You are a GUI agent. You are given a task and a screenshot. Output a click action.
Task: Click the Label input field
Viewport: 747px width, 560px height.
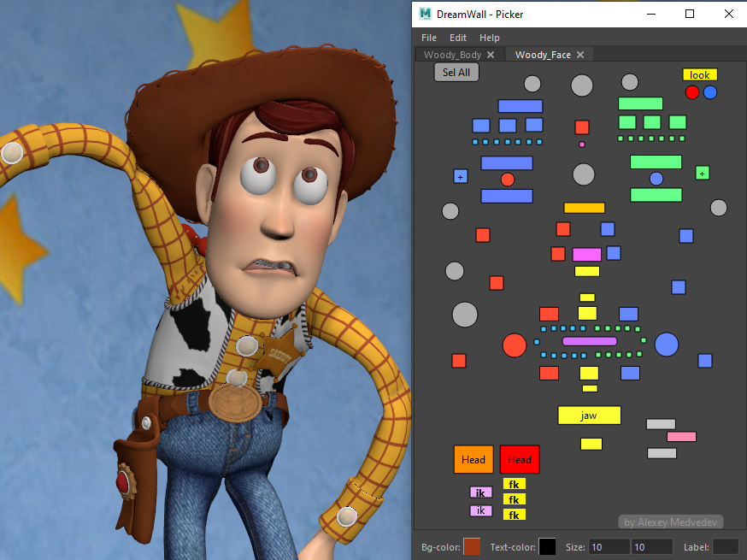pos(726,547)
